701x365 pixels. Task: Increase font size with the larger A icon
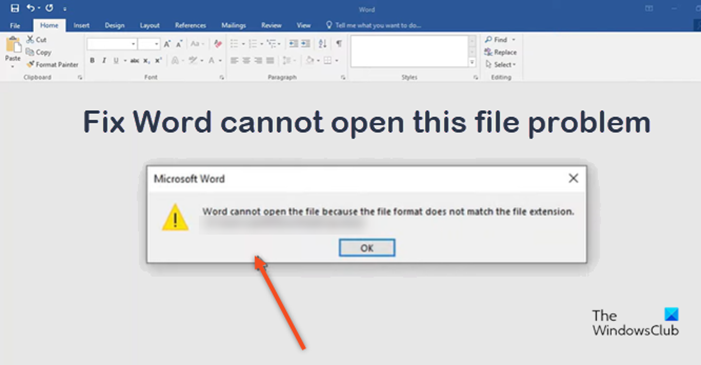coord(167,44)
